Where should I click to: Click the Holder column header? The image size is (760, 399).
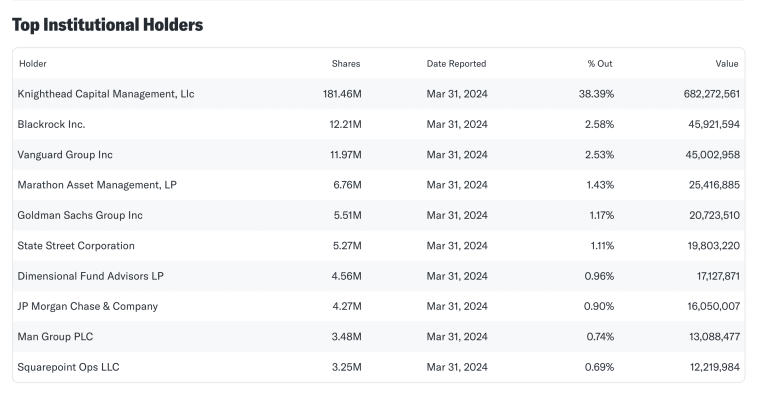click(x=33, y=64)
